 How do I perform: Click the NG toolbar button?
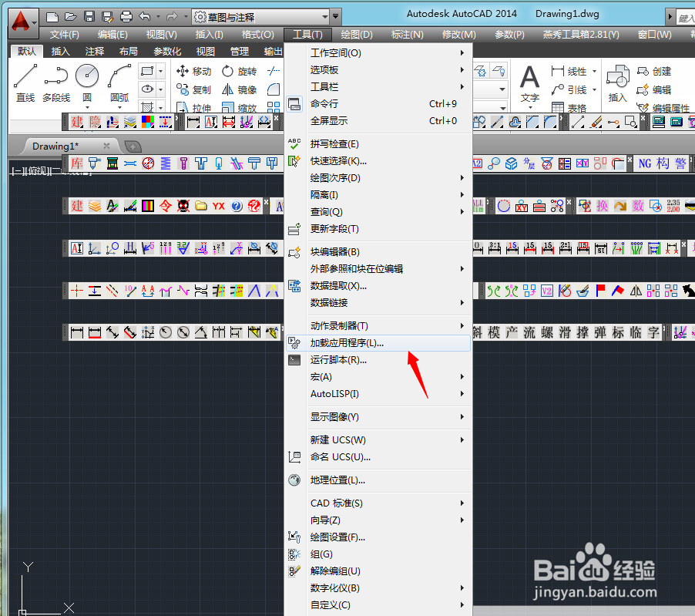pyautogui.click(x=645, y=163)
